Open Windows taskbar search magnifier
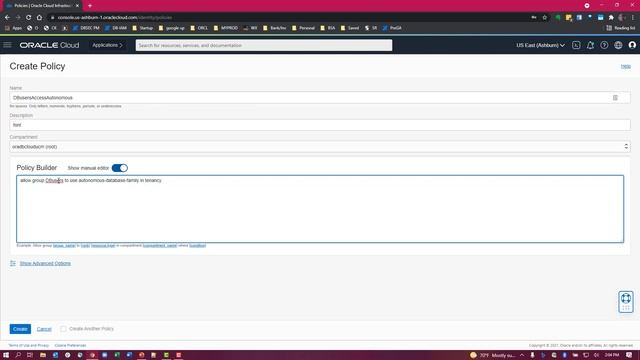The height and width of the screenshot is (360, 640). coord(18,355)
